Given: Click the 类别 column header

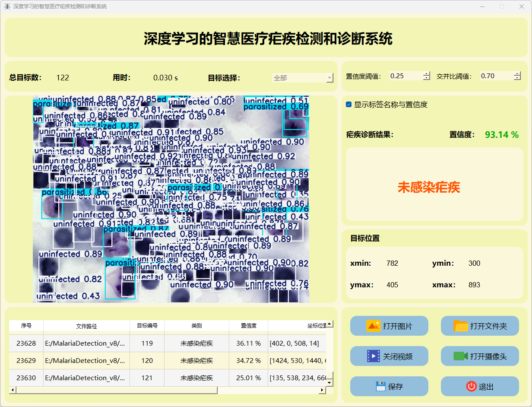Looking at the screenshot, I should 196,326.
